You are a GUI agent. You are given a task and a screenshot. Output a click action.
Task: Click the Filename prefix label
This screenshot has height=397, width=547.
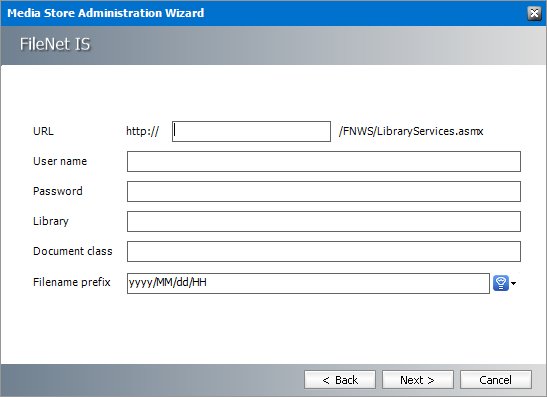pos(72,282)
